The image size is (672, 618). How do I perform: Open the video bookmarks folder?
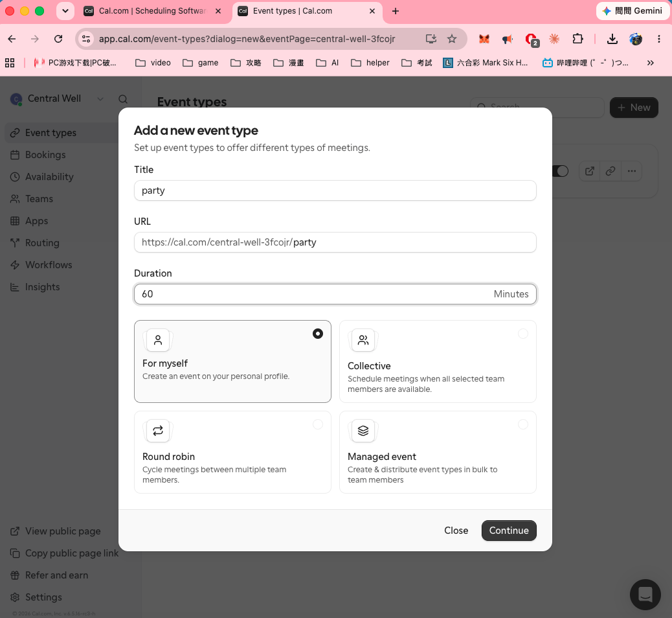tap(153, 63)
